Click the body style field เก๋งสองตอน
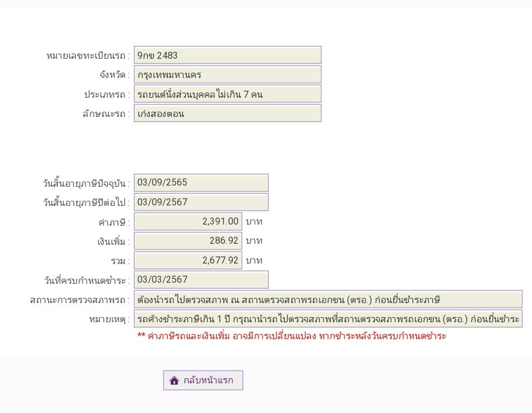The image size is (532, 413). click(x=228, y=113)
